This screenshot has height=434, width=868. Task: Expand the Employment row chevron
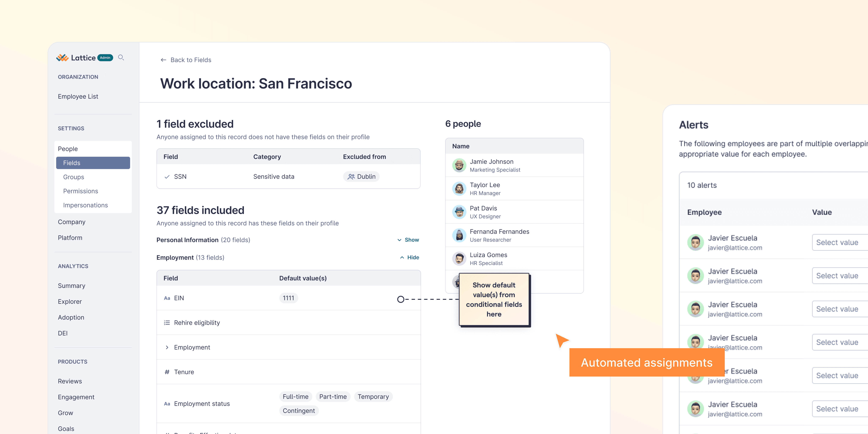(x=167, y=347)
